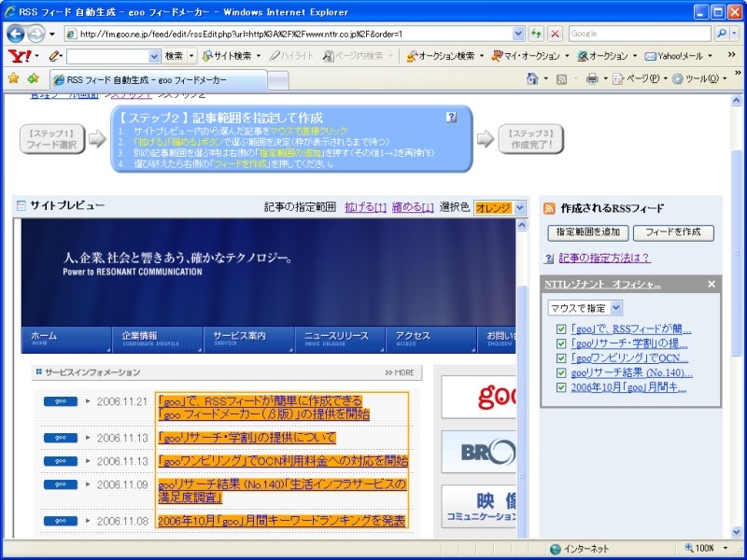Image resolution: width=747 pixels, height=560 pixels.
Task: Open the ページ(P) menu
Action: tap(641, 79)
